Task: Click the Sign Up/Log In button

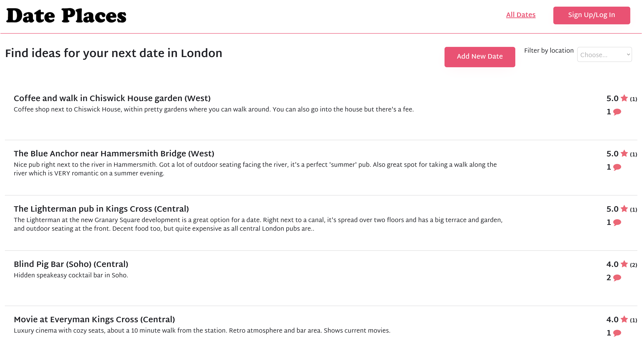Action: tap(592, 15)
